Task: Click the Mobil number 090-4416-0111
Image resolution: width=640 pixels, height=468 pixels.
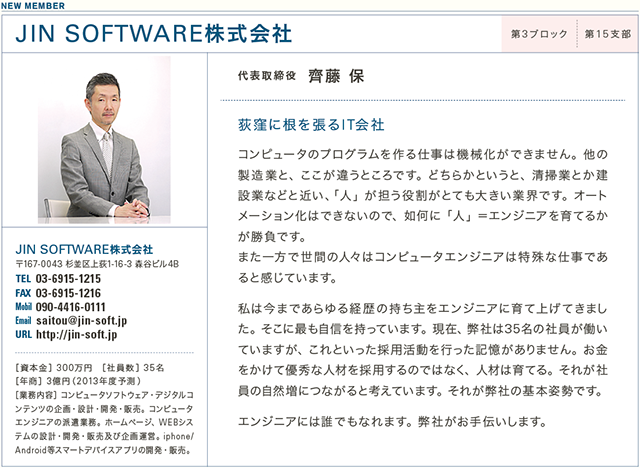Action: (71, 307)
